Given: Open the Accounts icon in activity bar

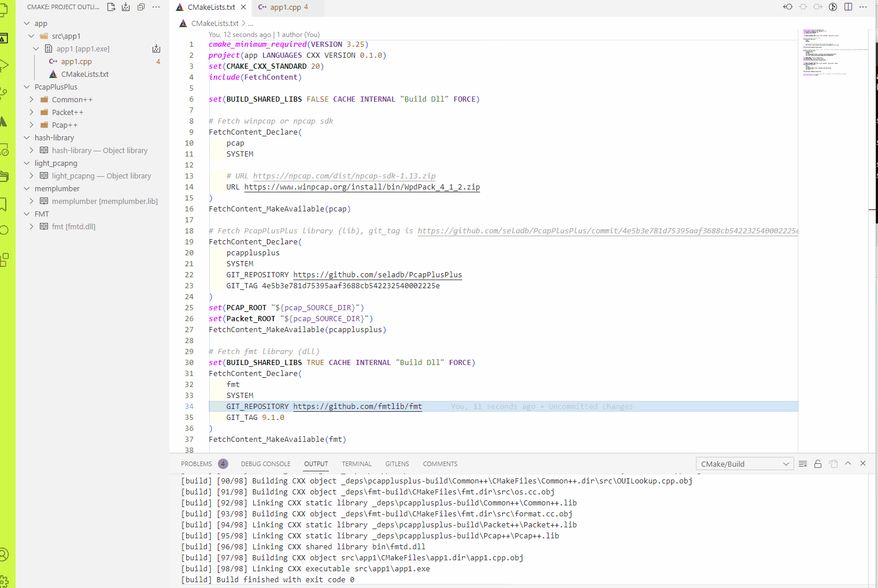Looking at the screenshot, I should pyautogui.click(x=3, y=554).
